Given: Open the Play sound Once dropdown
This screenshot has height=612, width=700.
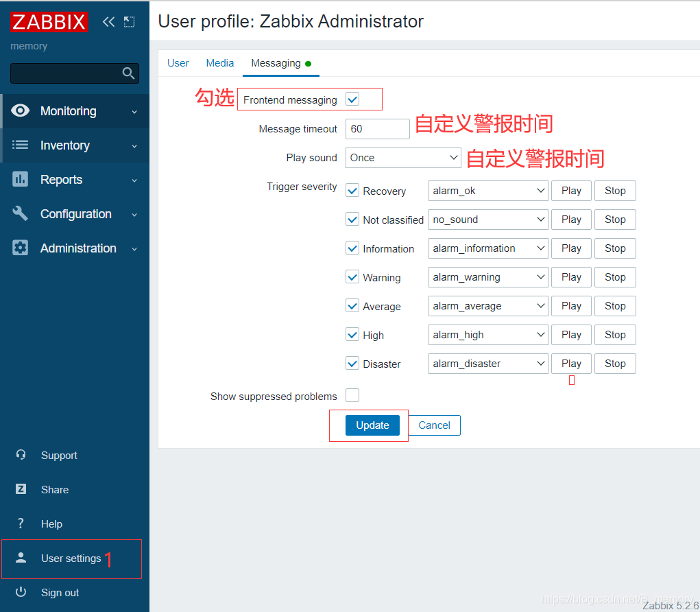Looking at the screenshot, I should [403, 158].
